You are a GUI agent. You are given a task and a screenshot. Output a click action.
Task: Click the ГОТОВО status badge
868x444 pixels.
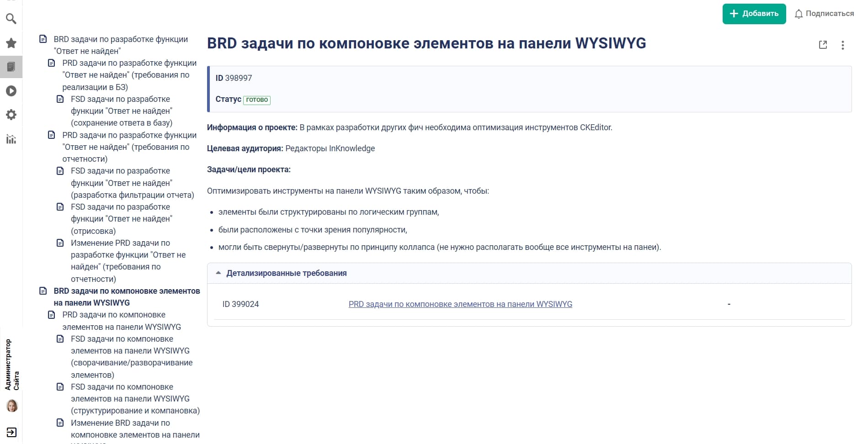pos(256,100)
